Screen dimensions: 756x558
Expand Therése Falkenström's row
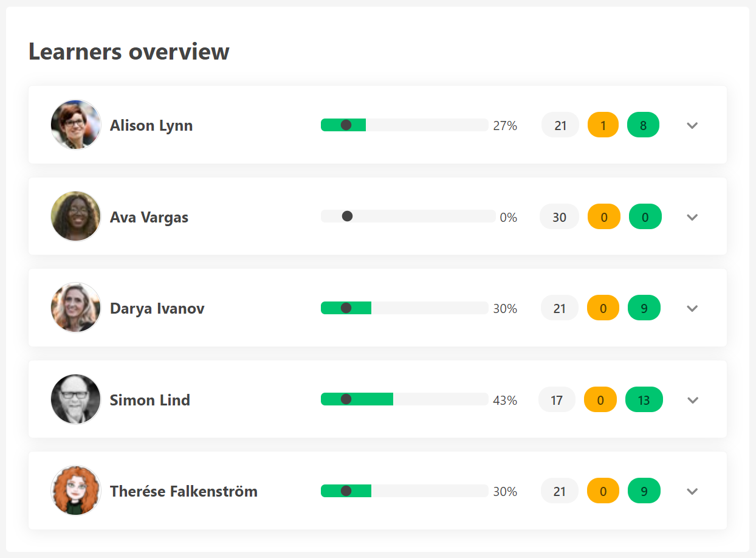tap(692, 491)
